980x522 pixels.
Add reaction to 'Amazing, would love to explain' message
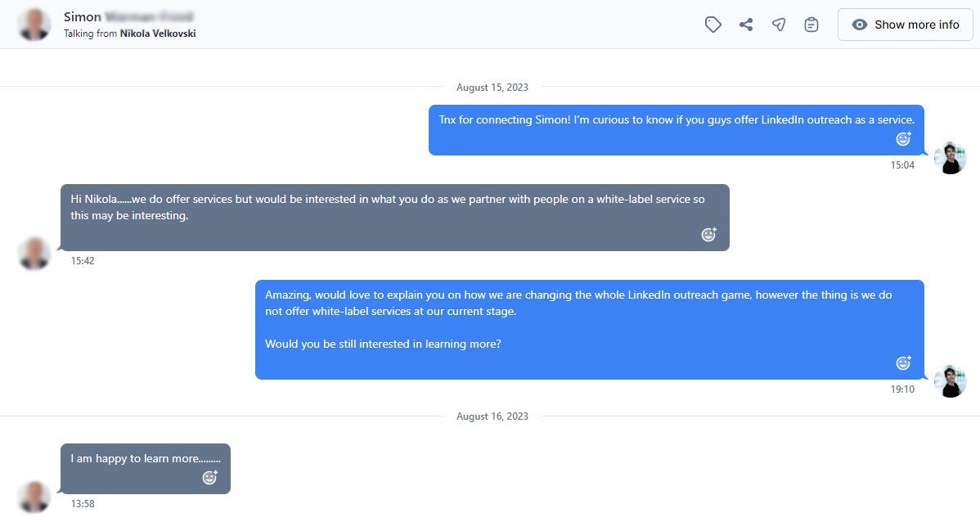tap(904, 362)
